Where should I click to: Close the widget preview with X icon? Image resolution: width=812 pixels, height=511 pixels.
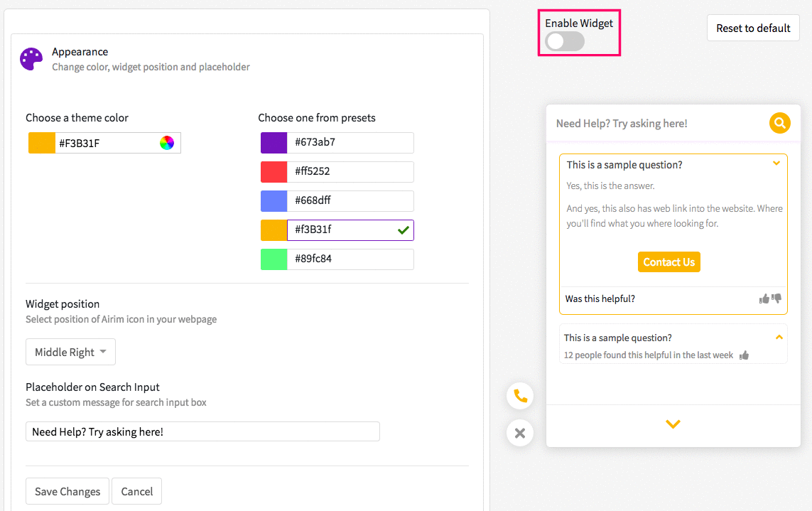click(x=520, y=434)
